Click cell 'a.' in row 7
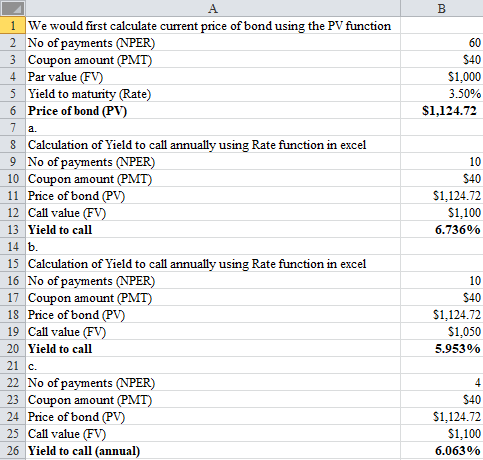Image resolution: width=483 pixels, height=460 pixels. coord(213,127)
